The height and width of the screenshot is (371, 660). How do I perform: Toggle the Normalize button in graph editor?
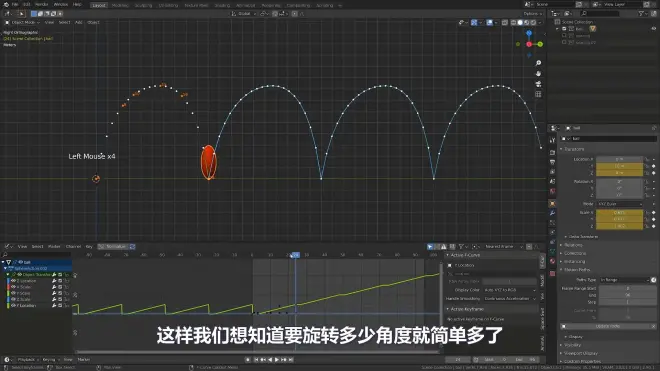click(113, 247)
